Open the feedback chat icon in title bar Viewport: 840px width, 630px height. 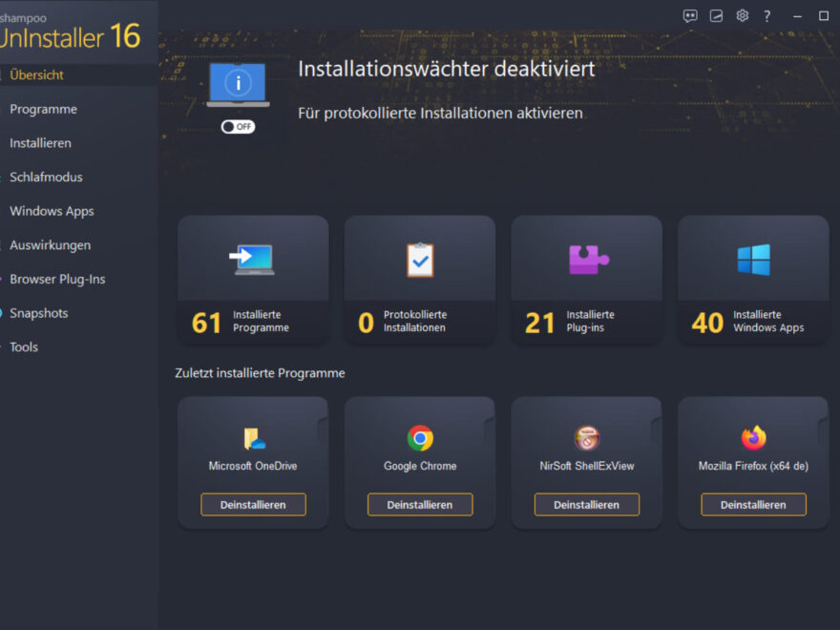click(x=690, y=16)
